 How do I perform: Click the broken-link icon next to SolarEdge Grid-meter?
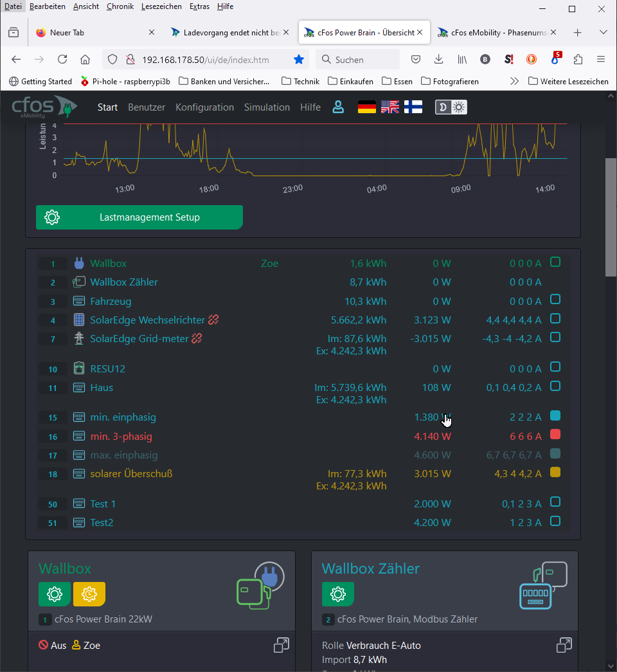pos(197,338)
